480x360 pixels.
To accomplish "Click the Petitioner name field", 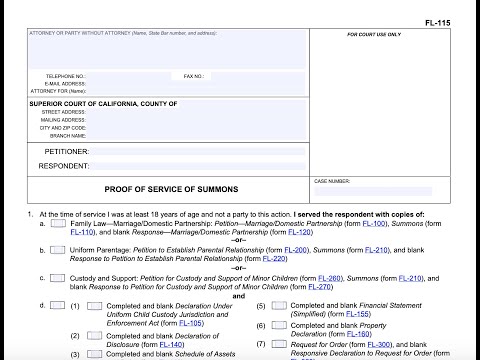I will pyautogui.click(x=198, y=152).
